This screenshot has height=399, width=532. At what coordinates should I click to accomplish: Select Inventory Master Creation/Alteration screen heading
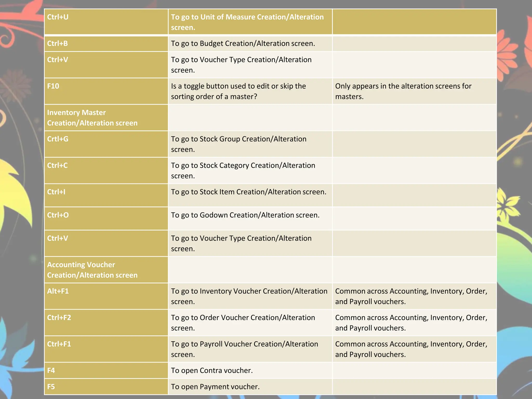pos(92,118)
